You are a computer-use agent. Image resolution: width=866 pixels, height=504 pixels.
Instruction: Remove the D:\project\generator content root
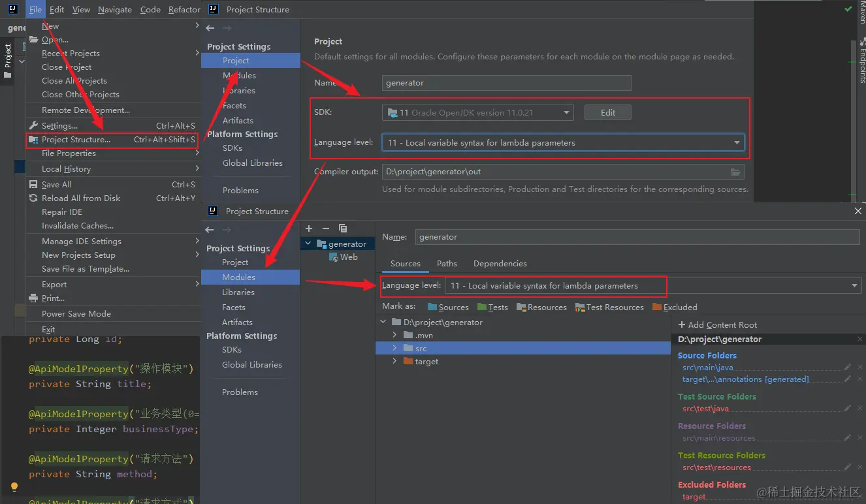tap(859, 339)
